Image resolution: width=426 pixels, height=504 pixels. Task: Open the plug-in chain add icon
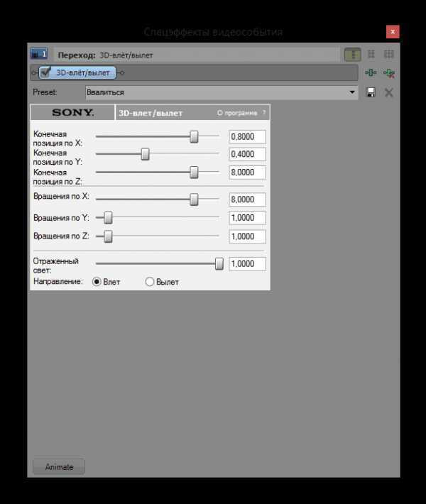click(371, 72)
